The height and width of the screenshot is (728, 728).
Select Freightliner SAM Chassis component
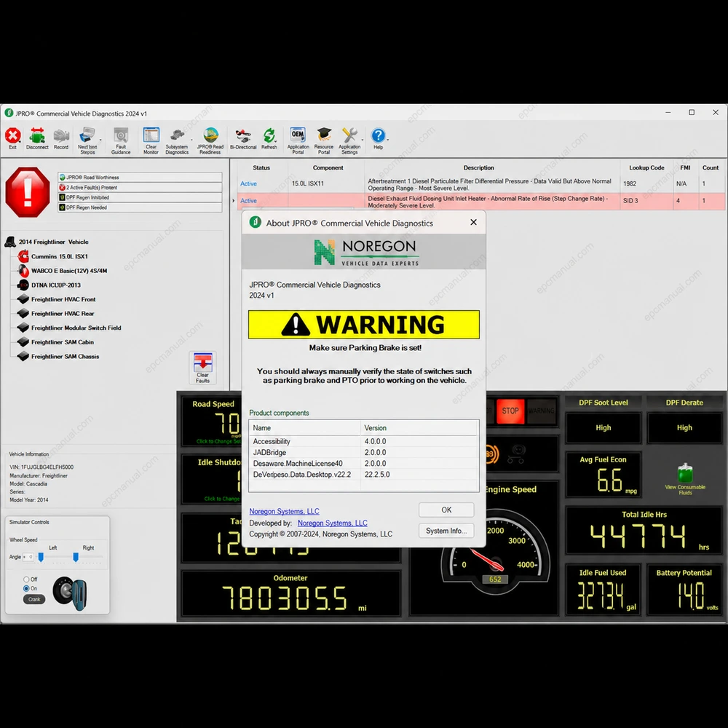click(x=65, y=357)
